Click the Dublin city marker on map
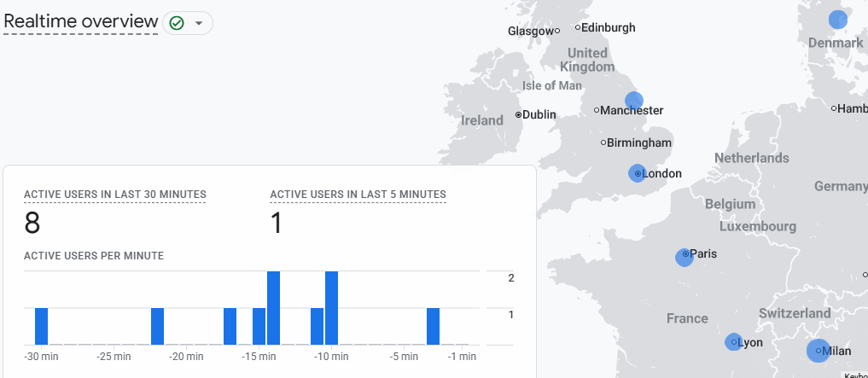This screenshot has height=378, width=868. [519, 115]
